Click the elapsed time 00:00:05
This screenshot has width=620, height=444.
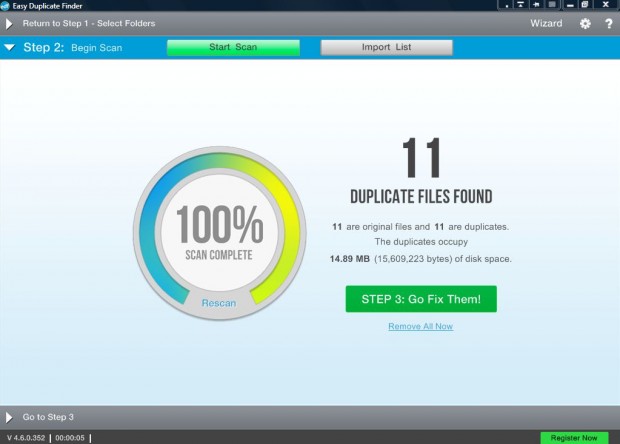70,438
